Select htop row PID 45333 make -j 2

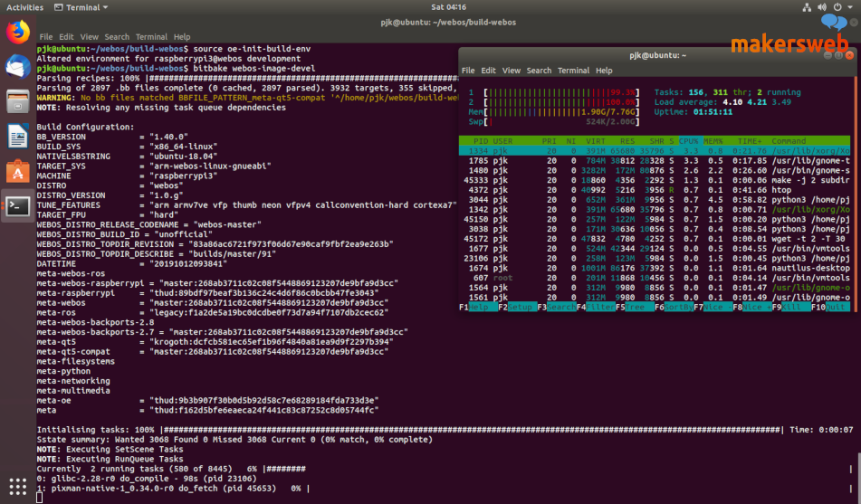pyautogui.click(x=655, y=180)
